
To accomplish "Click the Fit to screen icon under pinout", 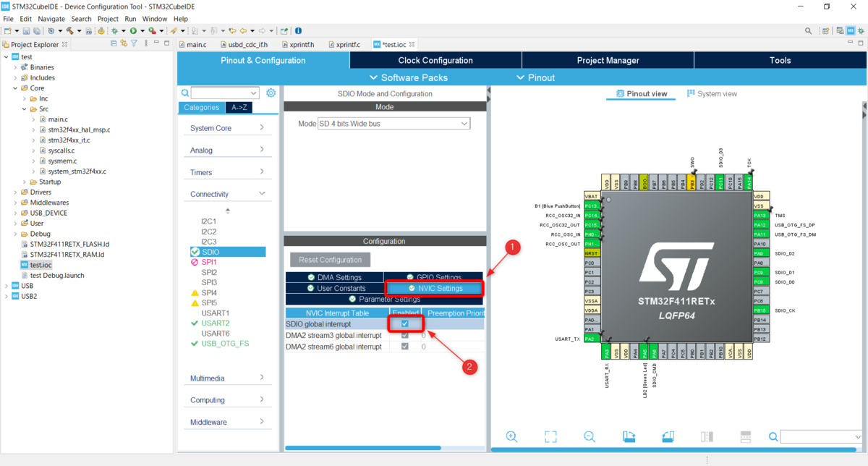I will point(550,436).
